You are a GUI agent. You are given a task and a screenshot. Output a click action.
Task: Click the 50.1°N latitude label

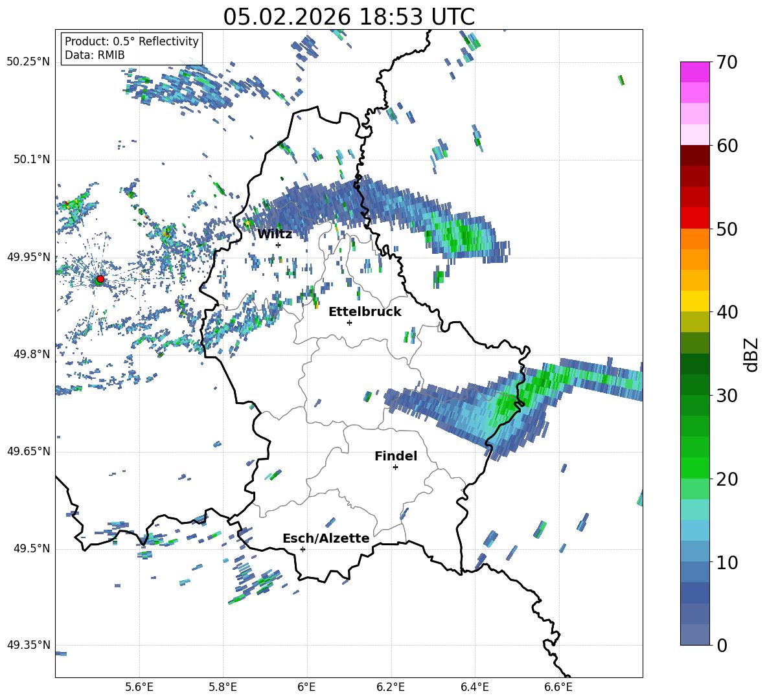32,160
